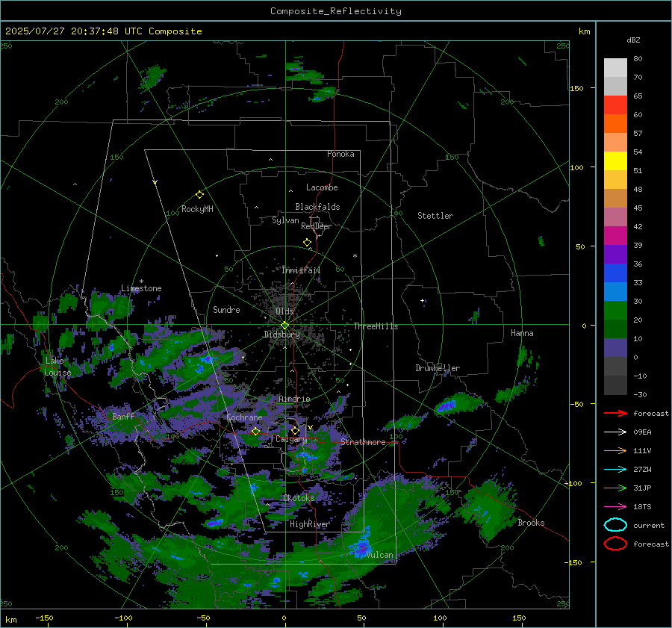
Task: Click the Sylvan label on map
Action: tap(285, 220)
